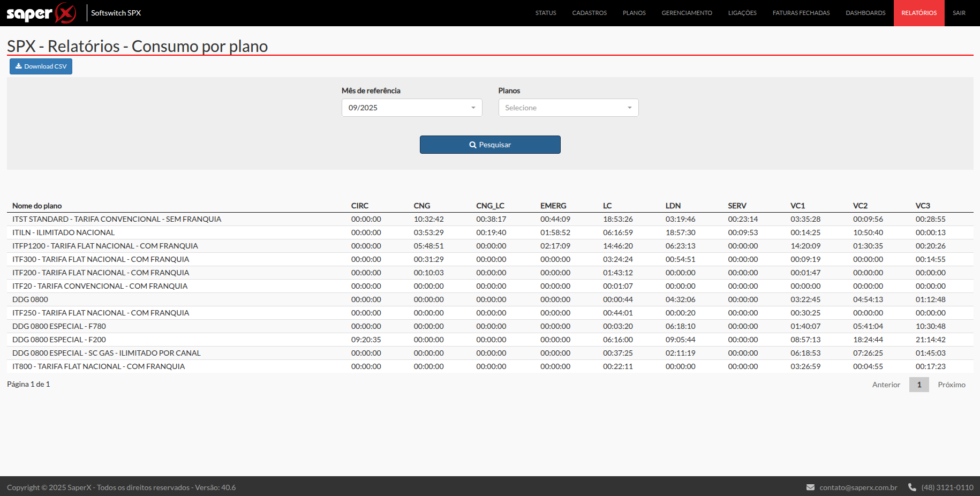Go to Próximo page

952,385
